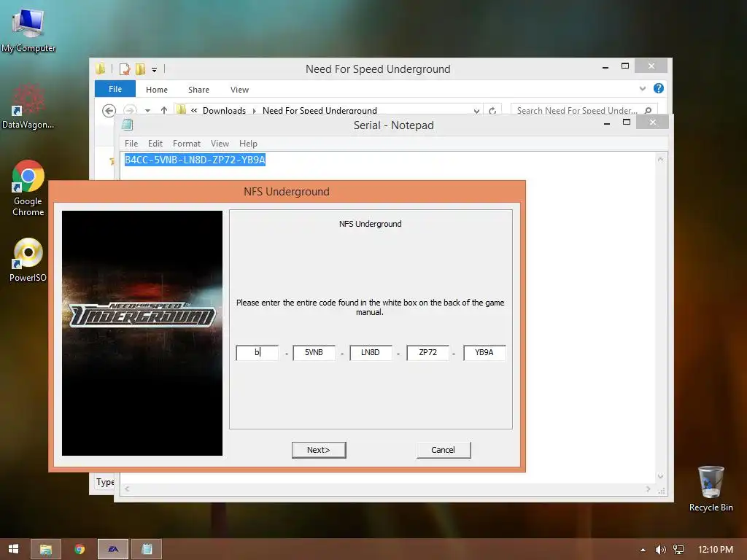This screenshot has width=747, height=560.
Task: Open File Explorer from the taskbar
Action: coord(46,549)
